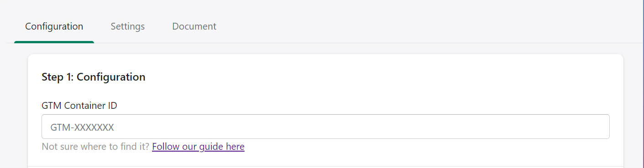Focus the GTM Container ID input field
The image size is (644, 168).
click(x=325, y=127)
